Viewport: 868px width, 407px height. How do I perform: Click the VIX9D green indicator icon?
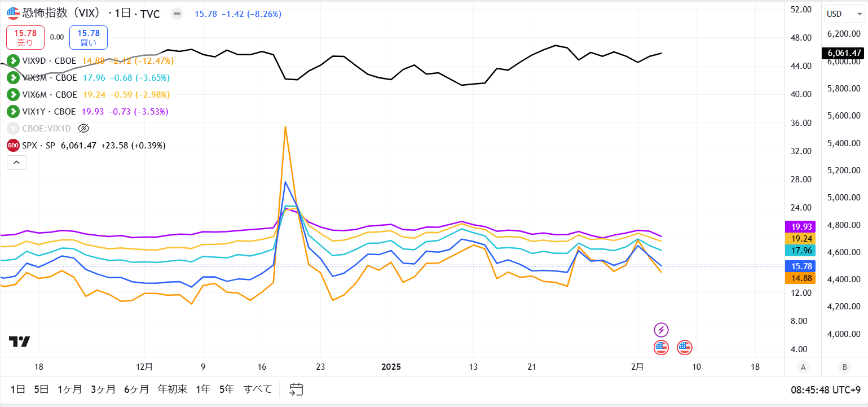click(13, 60)
